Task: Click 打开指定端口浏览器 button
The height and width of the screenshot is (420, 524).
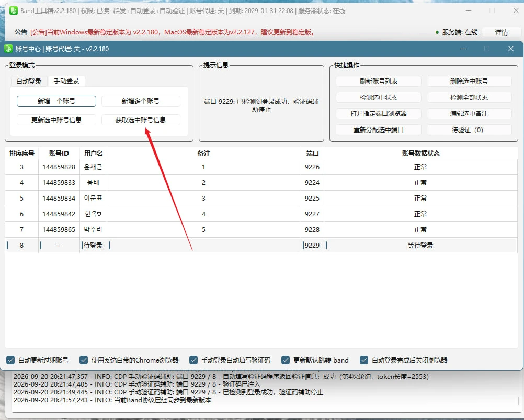Action: (x=378, y=113)
